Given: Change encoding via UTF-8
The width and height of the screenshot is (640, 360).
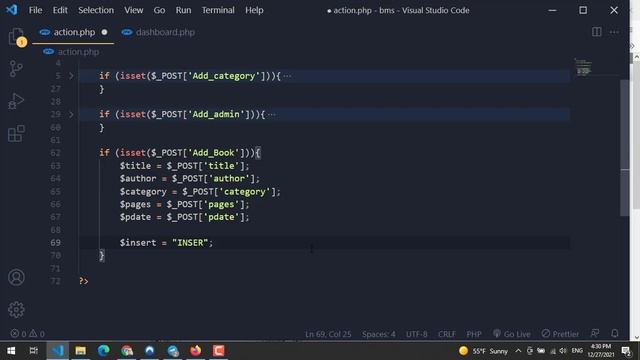Looking at the screenshot, I should pos(416,334).
